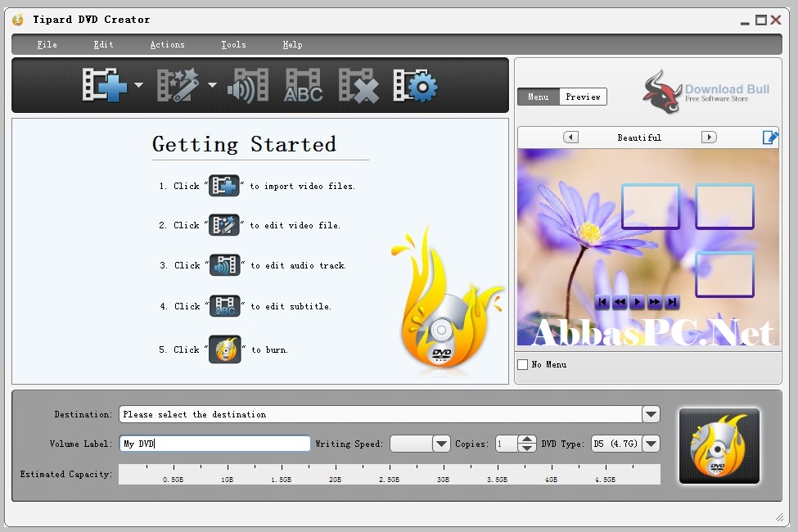Increase the Copies count with up arrow
The height and width of the screenshot is (532, 798).
527,440
